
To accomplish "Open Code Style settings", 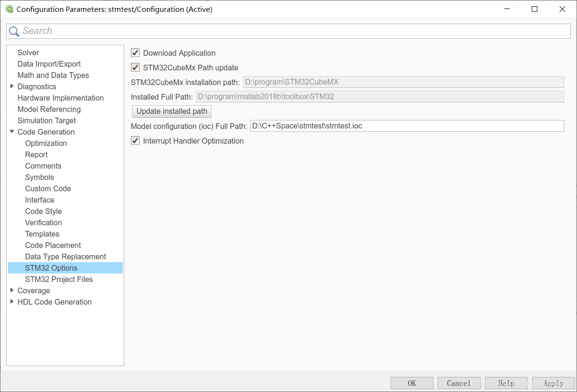I will pyautogui.click(x=43, y=211).
